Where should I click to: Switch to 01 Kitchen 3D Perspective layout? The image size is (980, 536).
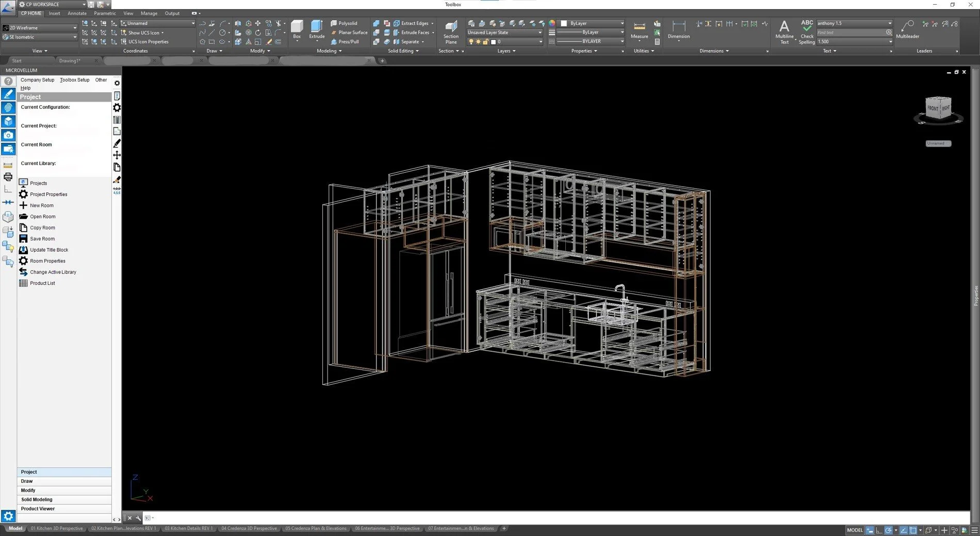click(56, 528)
